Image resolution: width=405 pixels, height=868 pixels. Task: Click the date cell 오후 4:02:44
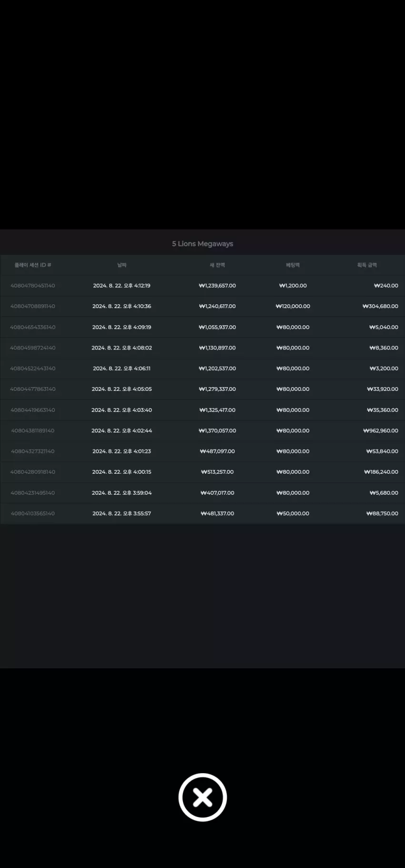(122, 430)
